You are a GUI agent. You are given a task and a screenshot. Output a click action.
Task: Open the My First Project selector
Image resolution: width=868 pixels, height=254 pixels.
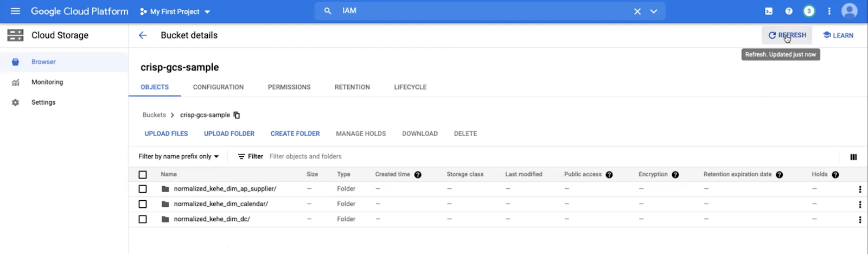175,11
